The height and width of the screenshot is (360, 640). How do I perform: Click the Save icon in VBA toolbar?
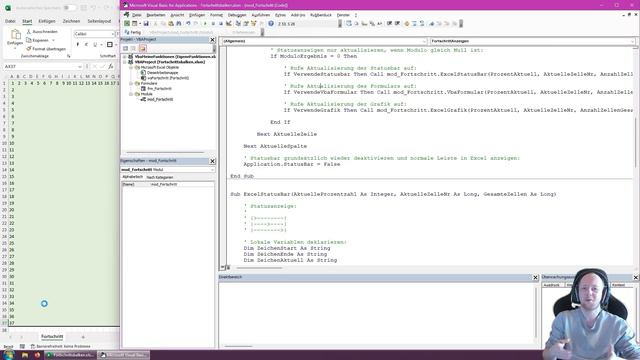(x=146, y=24)
